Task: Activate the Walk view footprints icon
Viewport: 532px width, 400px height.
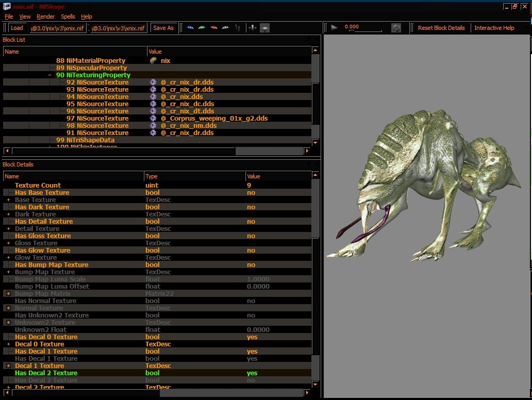Action: tap(238, 28)
